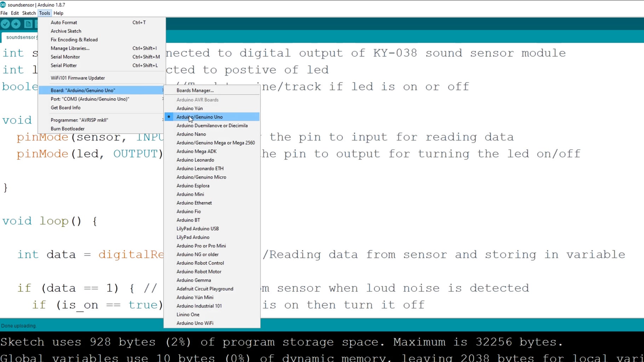
Task: Click the New sketch toolbar icon
Action: click(x=28, y=24)
